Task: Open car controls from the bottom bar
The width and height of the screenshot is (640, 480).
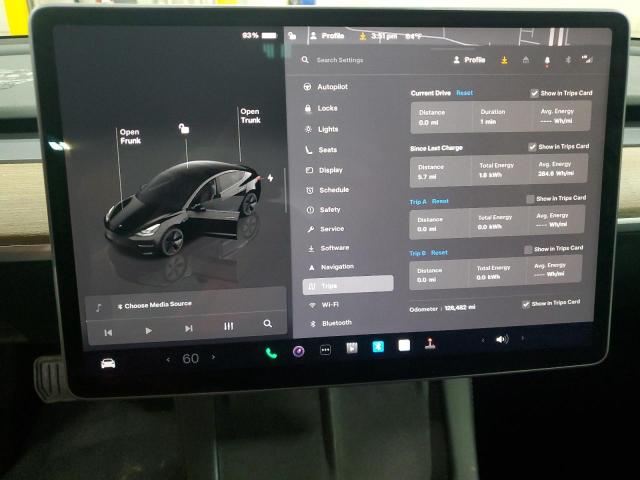Action: [108, 363]
